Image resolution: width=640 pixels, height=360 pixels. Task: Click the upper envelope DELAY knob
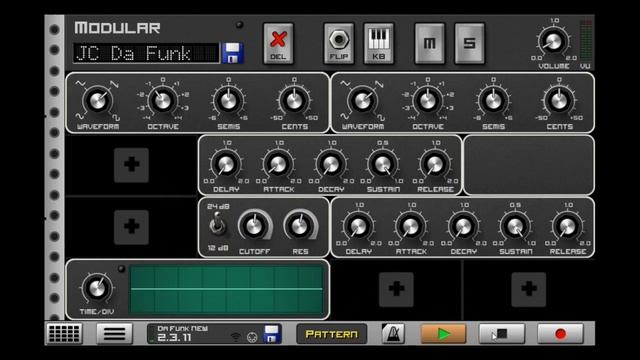[226, 164]
